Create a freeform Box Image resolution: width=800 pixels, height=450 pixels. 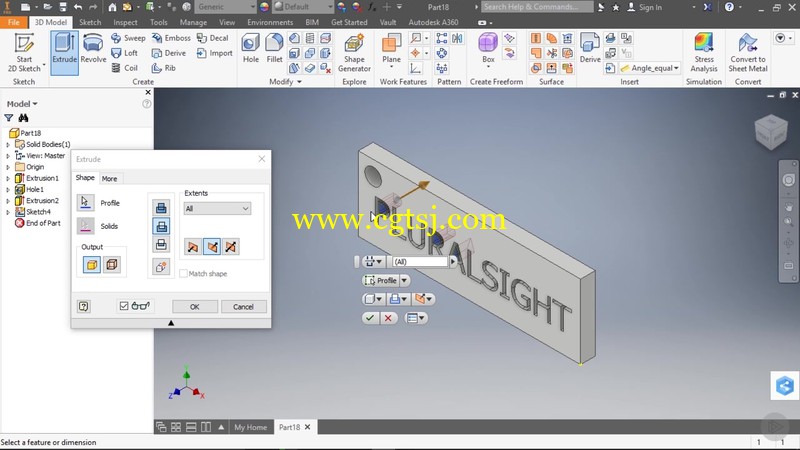point(488,48)
